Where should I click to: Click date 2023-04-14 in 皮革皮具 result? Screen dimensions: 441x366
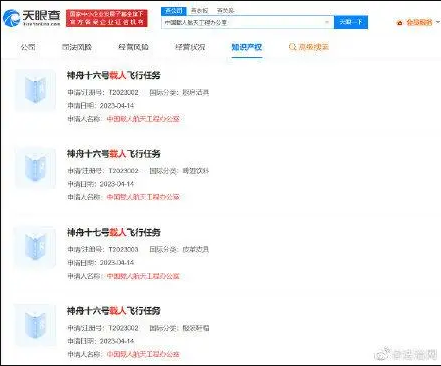[117, 263]
